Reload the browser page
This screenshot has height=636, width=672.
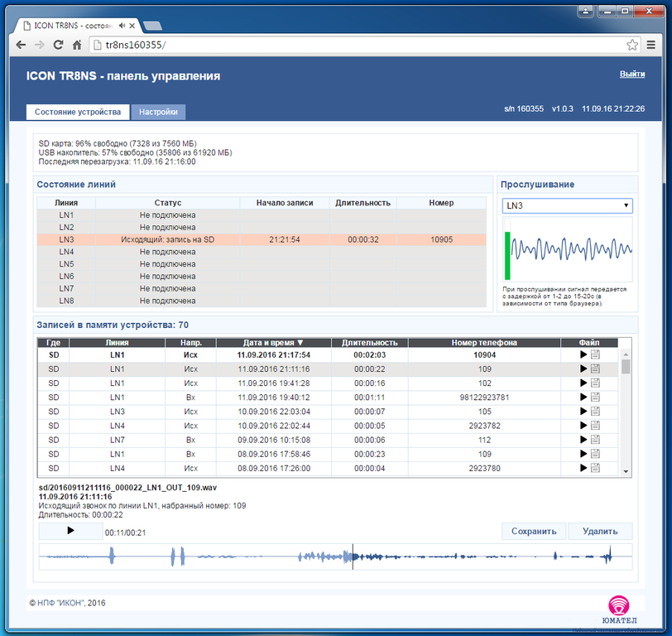pos(58,45)
